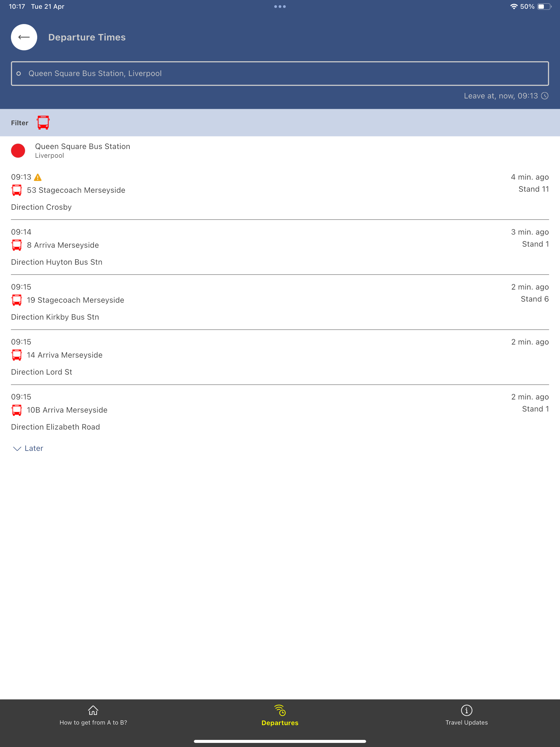Click the '4 min. ago' label
Image resolution: width=560 pixels, height=747 pixels.
(530, 177)
